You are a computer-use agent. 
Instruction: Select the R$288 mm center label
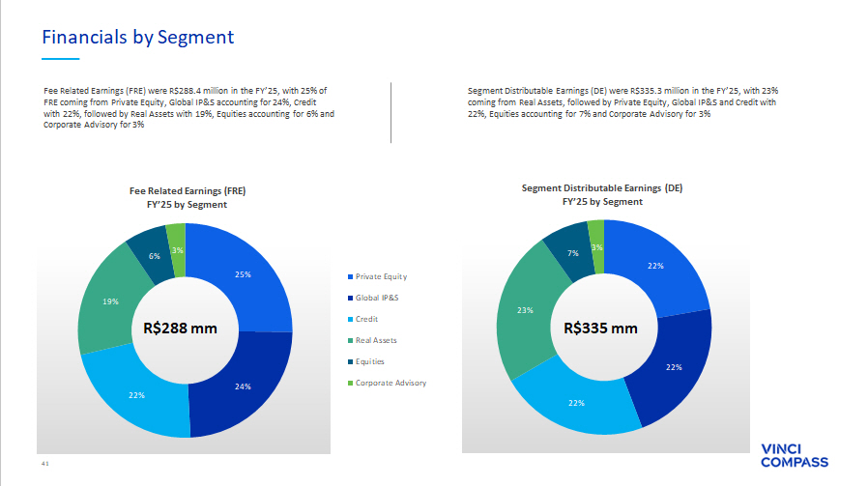tap(180, 328)
